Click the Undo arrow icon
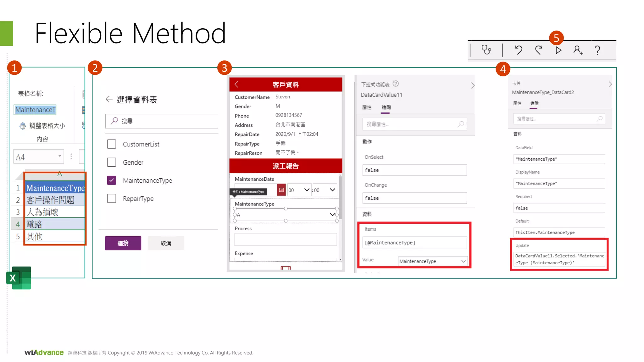The image size is (644, 362). point(519,50)
